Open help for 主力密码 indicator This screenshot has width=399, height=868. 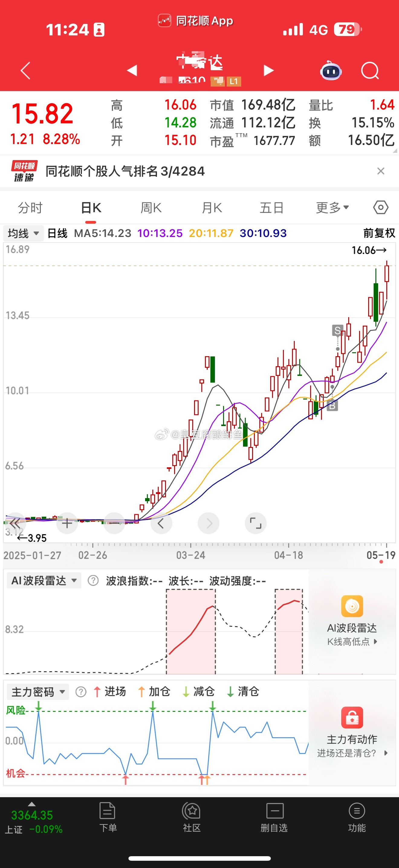pyautogui.click(x=81, y=692)
